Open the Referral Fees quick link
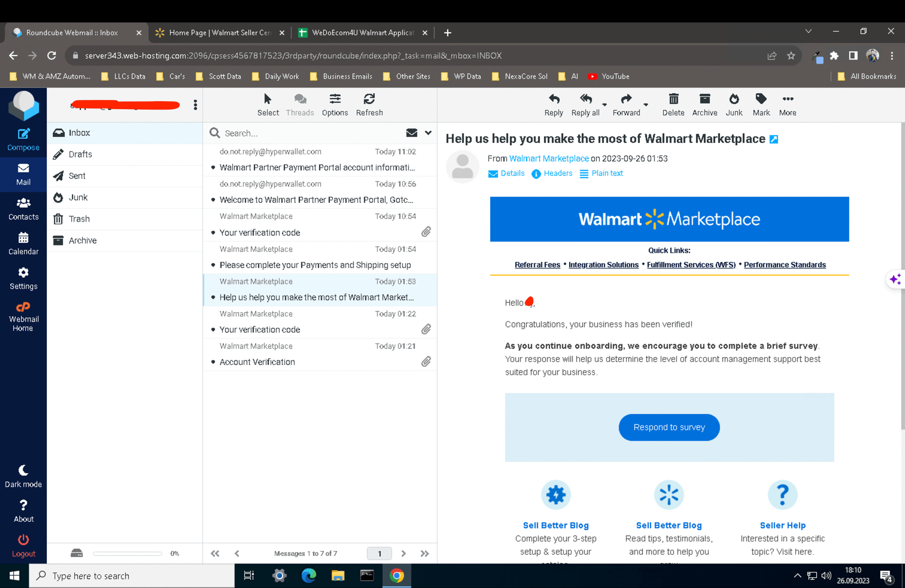Image resolution: width=905 pixels, height=588 pixels. [537, 265]
